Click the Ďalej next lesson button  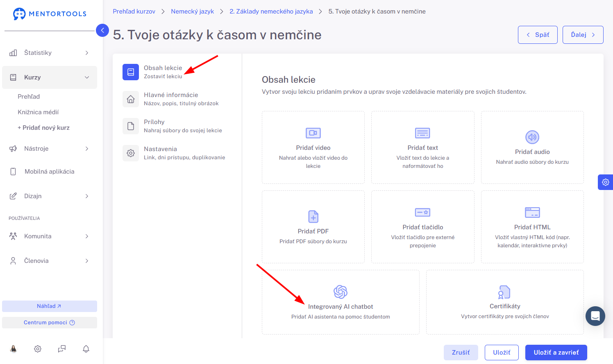coord(583,35)
